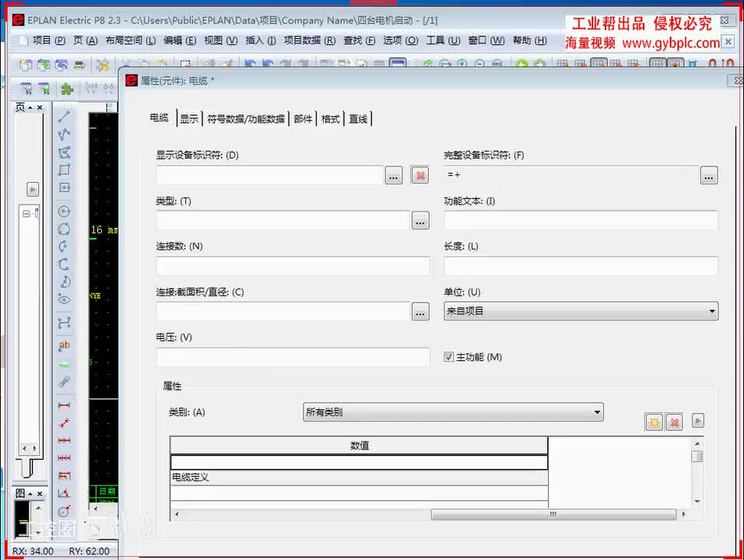
Task: Select the Ellipse drawing tool
Action: tap(64, 299)
